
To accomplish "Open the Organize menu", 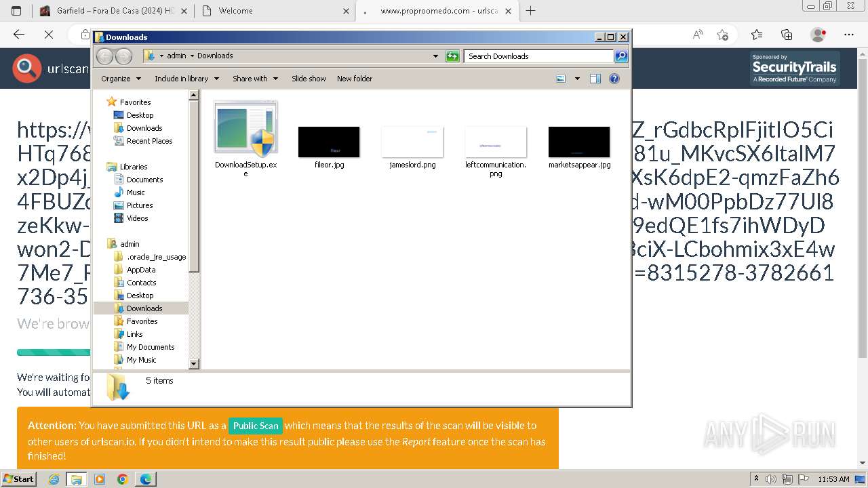I will click(x=121, y=79).
